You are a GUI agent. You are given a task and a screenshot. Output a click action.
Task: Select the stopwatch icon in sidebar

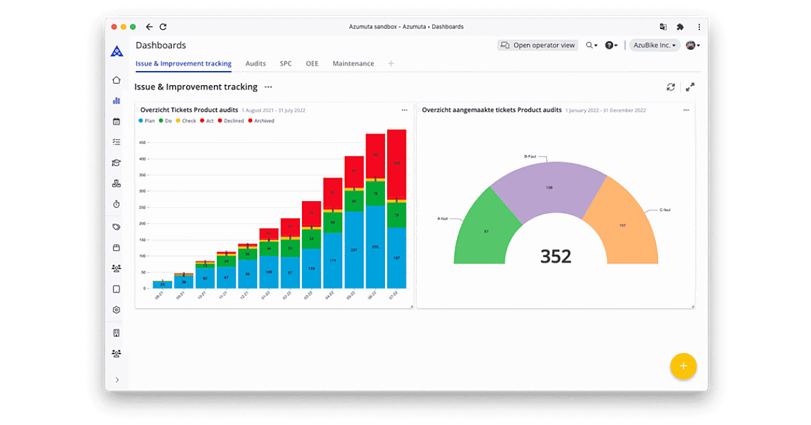tap(117, 205)
